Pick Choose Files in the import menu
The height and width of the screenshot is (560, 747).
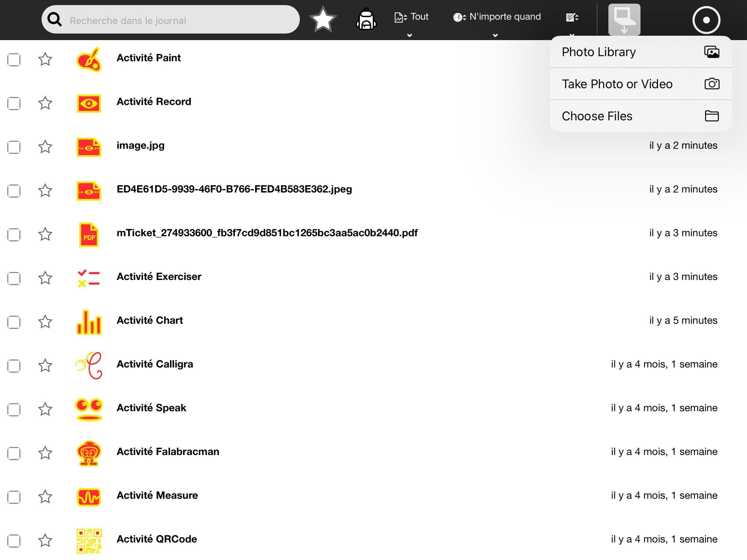[x=641, y=116]
